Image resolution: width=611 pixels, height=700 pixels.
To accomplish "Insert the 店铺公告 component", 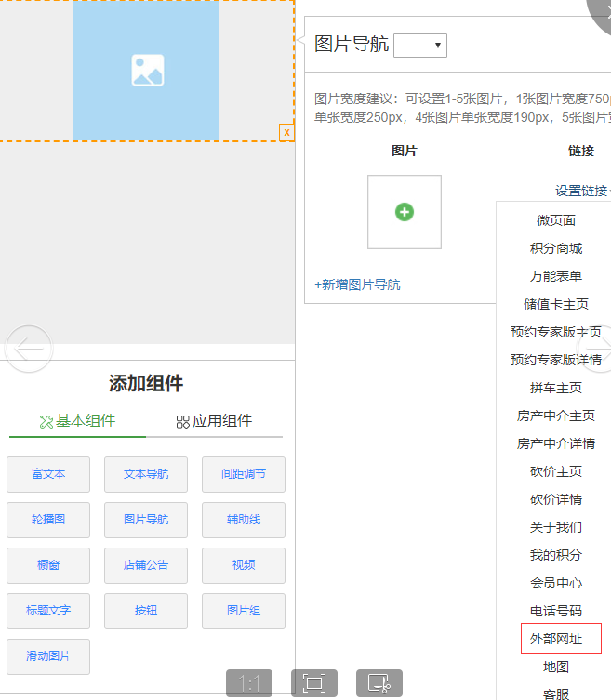I will pyautogui.click(x=146, y=565).
